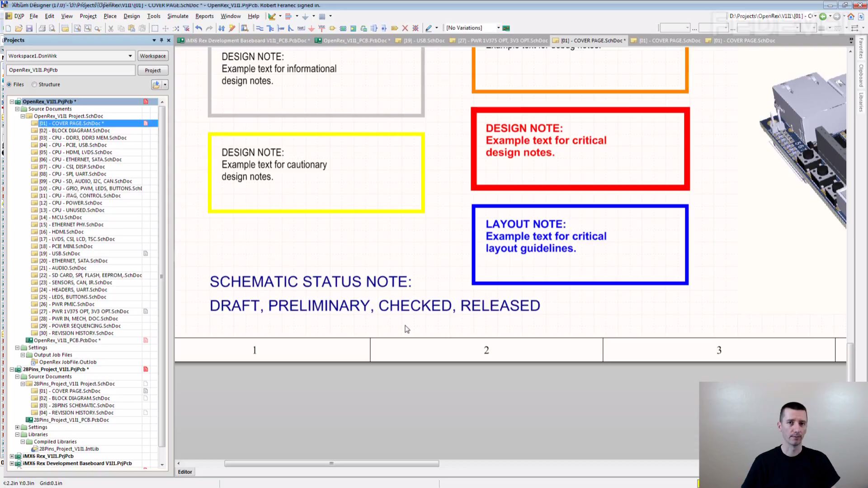Click the Print document icon
This screenshot has height=488, width=868.
42,28
